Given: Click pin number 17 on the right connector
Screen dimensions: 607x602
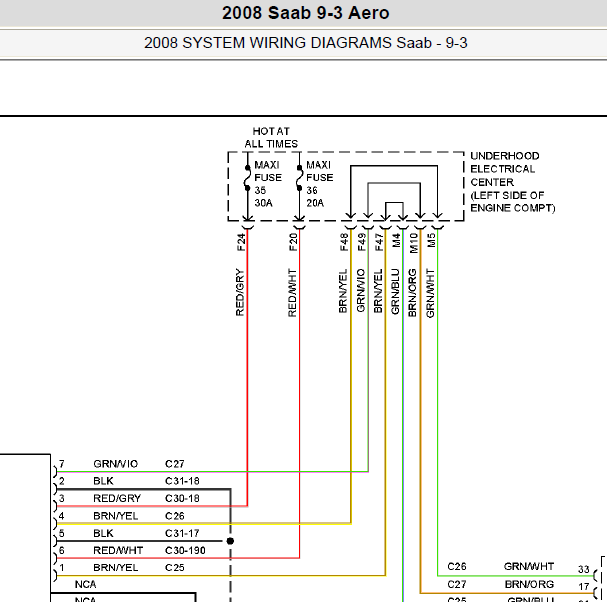Looking at the screenshot, I should (584, 587).
